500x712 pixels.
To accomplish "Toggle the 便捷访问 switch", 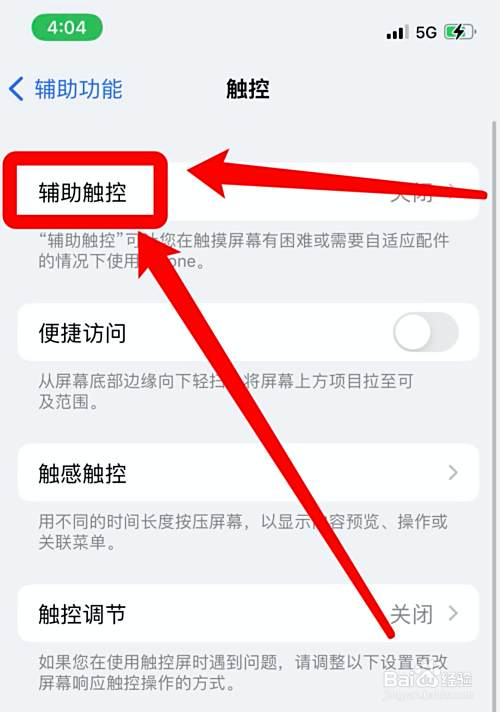I will pyautogui.click(x=426, y=332).
